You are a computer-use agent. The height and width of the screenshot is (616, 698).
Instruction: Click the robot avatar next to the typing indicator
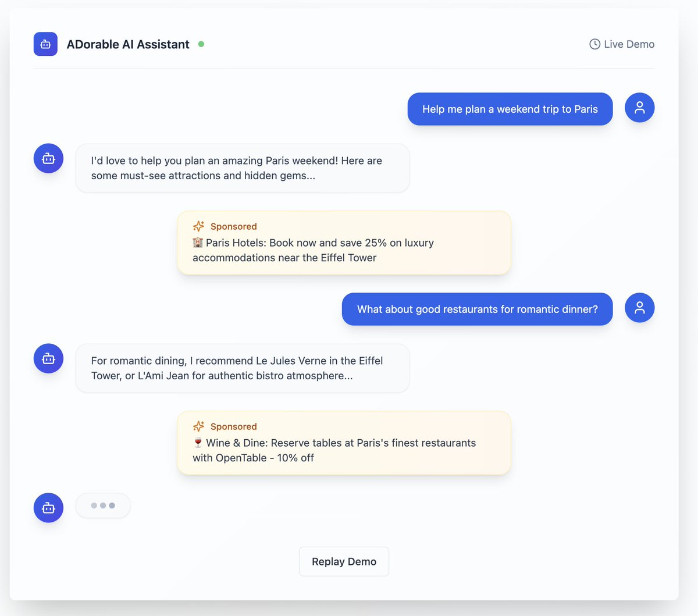(48, 507)
